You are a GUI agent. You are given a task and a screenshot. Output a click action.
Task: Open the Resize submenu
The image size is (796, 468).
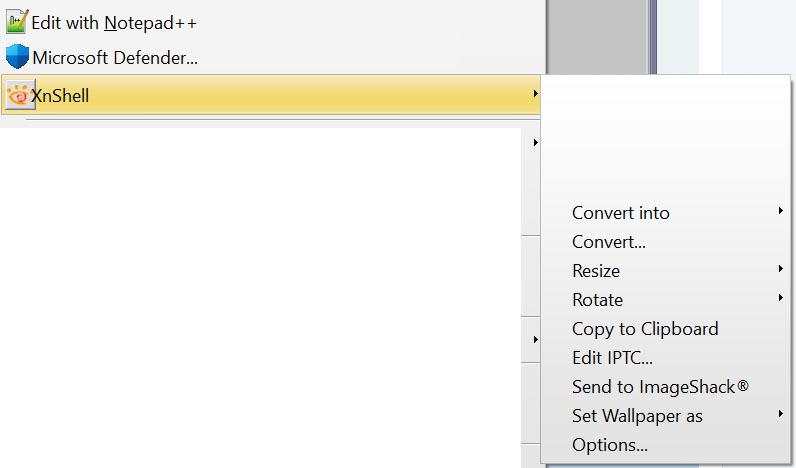click(x=596, y=271)
